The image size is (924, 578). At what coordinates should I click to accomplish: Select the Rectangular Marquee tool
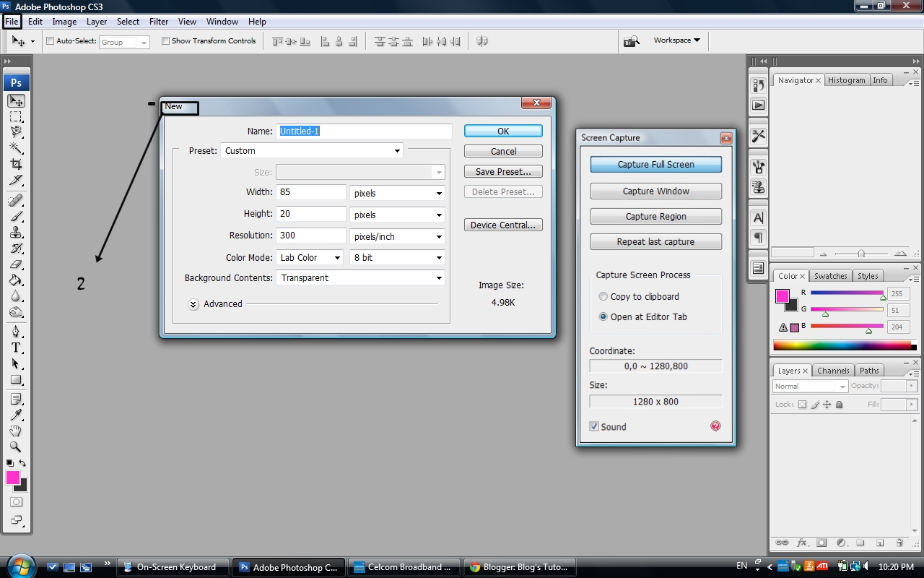16,116
